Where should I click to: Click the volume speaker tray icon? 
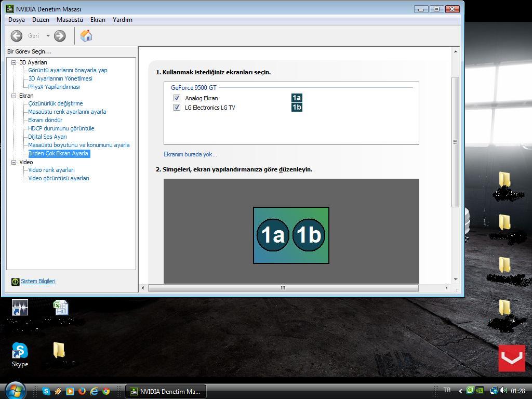pos(503,391)
